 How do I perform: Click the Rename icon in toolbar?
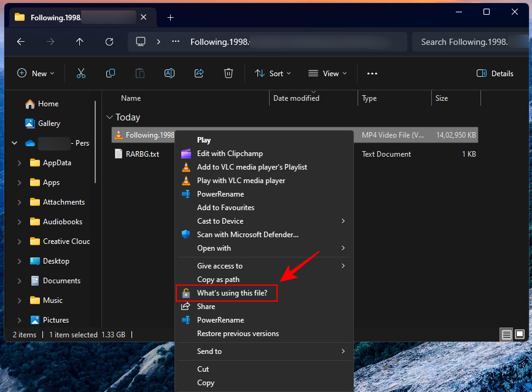170,73
